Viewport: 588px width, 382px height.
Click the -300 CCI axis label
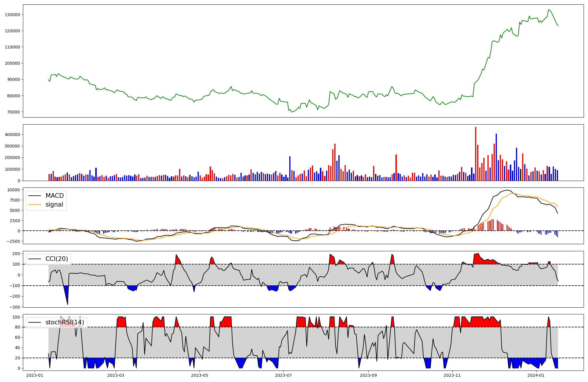pos(15,307)
